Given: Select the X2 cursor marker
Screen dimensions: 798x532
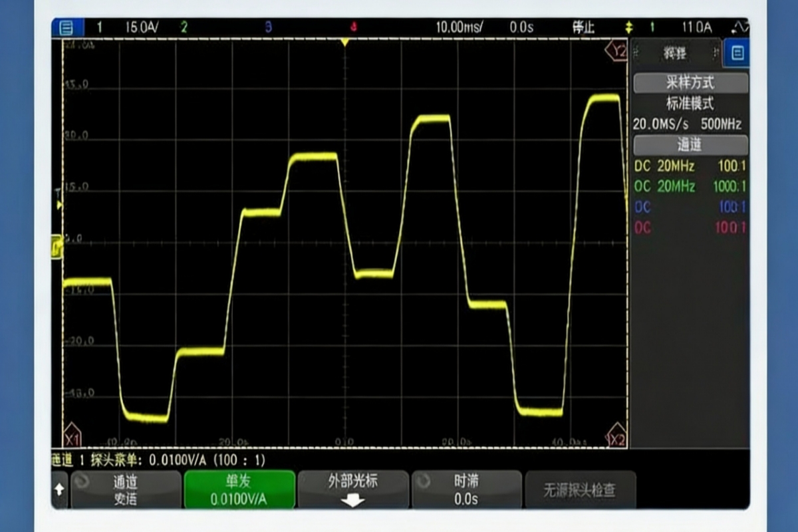Looking at the screenshot, I should (x=617, y=439).
